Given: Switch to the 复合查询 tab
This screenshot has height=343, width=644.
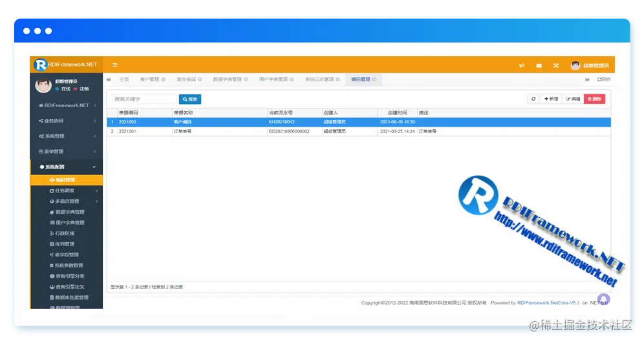Looking at the screenshot, I should coord(186,79).
